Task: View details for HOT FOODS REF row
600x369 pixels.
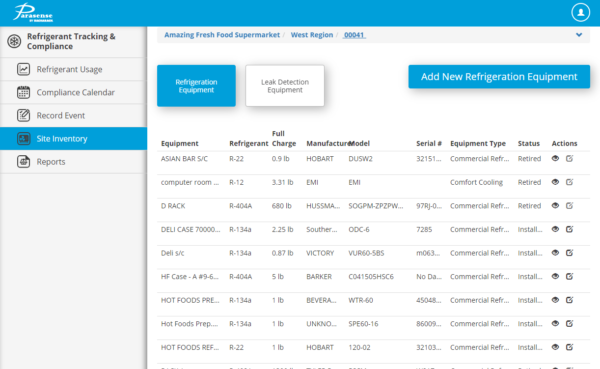Action: click(555, 347)
